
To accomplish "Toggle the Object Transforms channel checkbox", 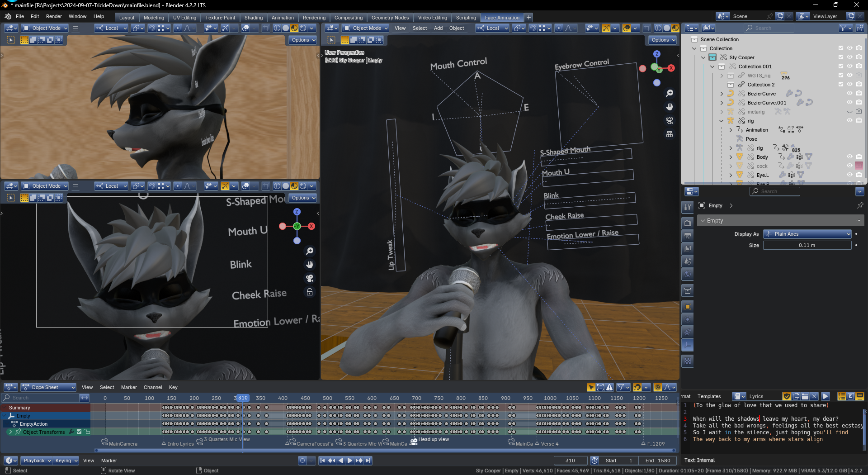I will (79, 432).
